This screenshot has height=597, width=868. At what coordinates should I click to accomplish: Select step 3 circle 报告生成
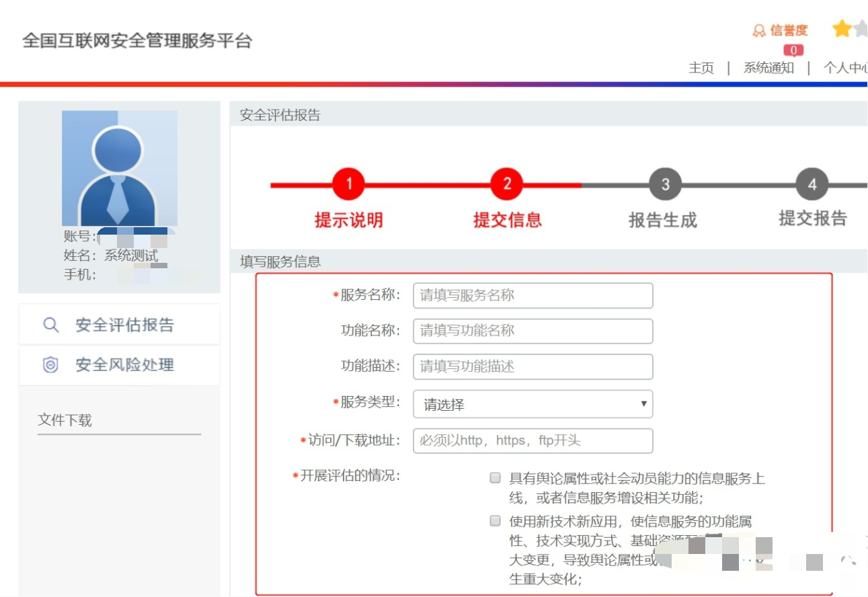click(665, 184)
